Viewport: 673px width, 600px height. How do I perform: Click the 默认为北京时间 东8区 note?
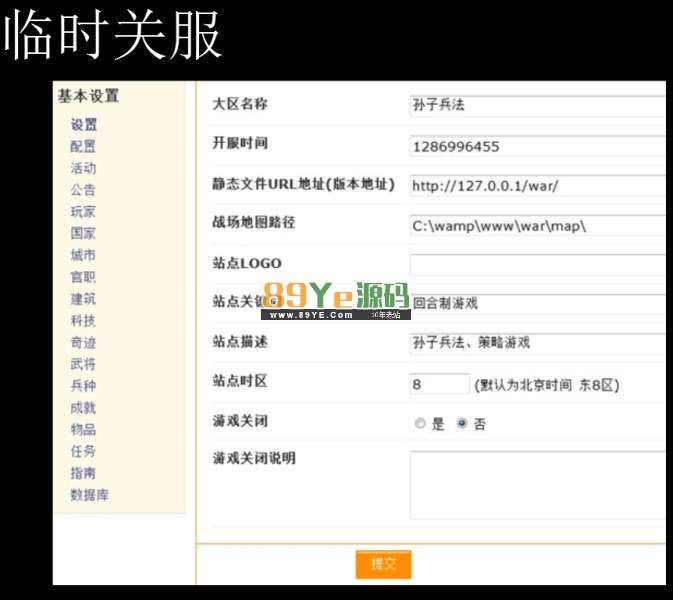(x=547, y=385)
